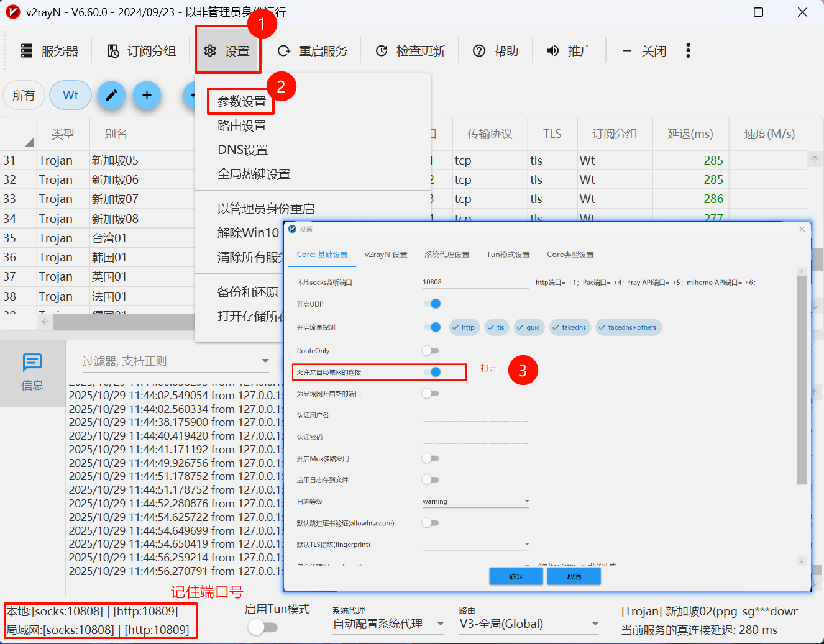The image size is (824, 644).
Task: Toggle 启用Tun模式 switch
Action: 262,627
